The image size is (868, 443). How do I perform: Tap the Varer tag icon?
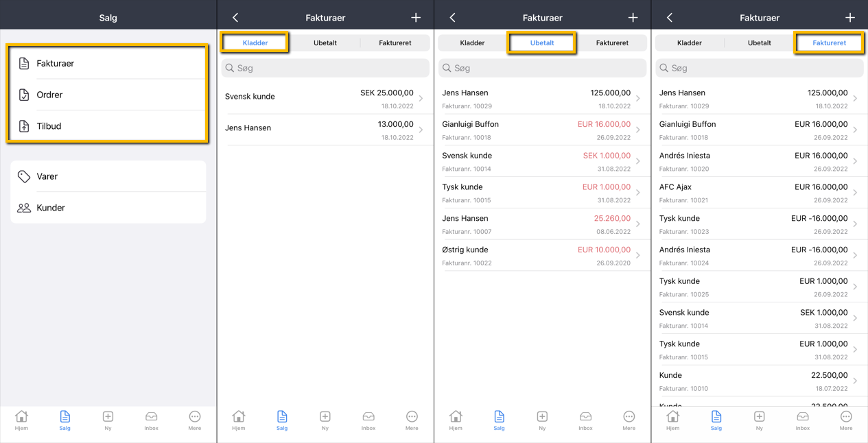click(x=24, y=176)
